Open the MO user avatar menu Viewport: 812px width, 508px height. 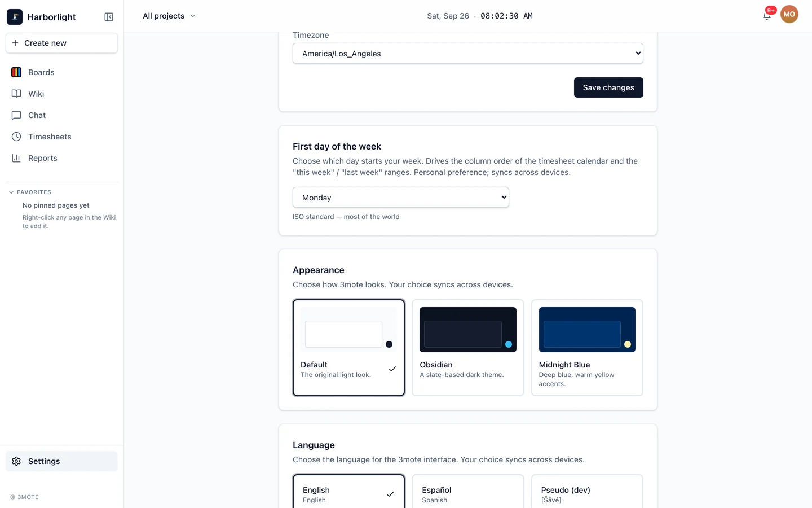coord(789,15)
